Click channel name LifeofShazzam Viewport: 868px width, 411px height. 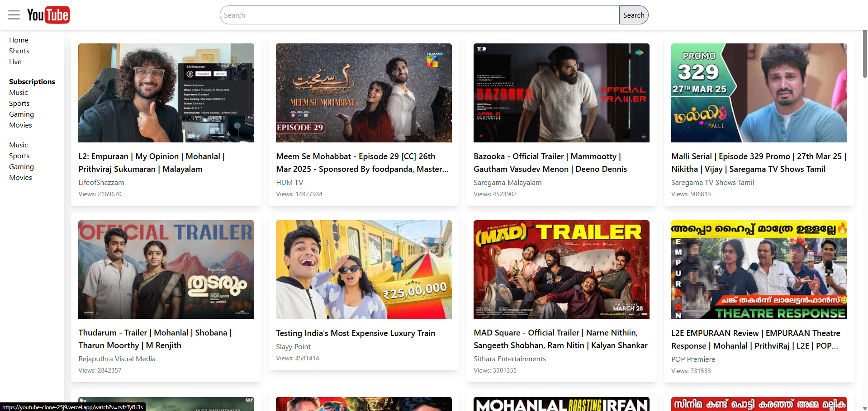[x=101, y=183]
